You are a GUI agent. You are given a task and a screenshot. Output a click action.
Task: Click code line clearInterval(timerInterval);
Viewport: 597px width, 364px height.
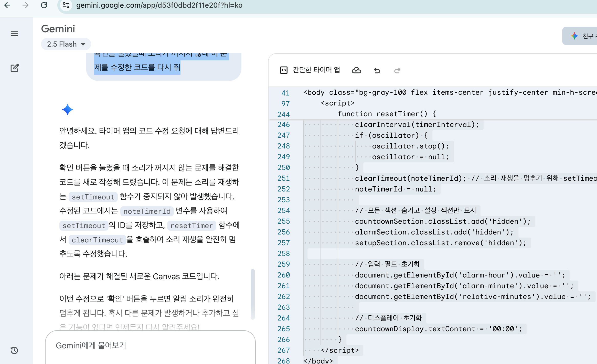(417, 125)
